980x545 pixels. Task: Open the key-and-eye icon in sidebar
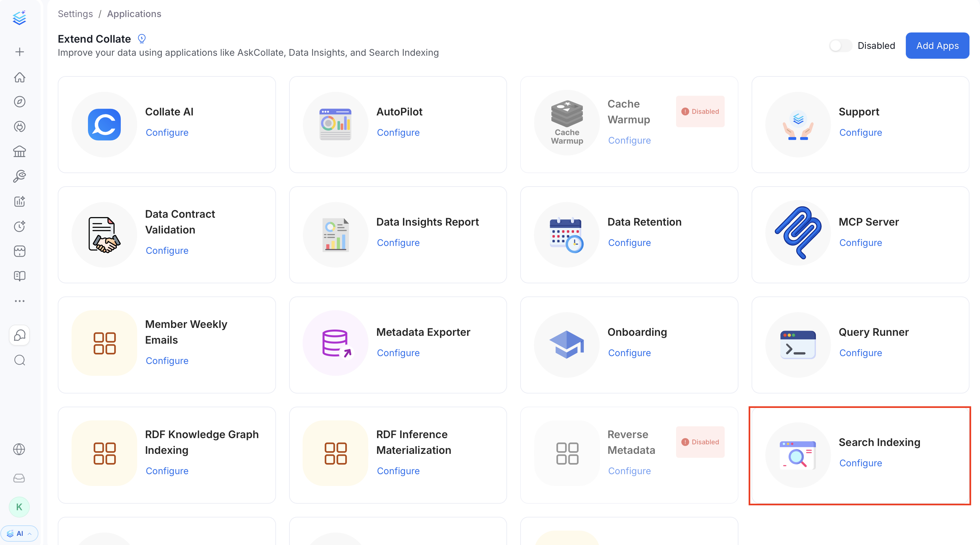(19, 176)
